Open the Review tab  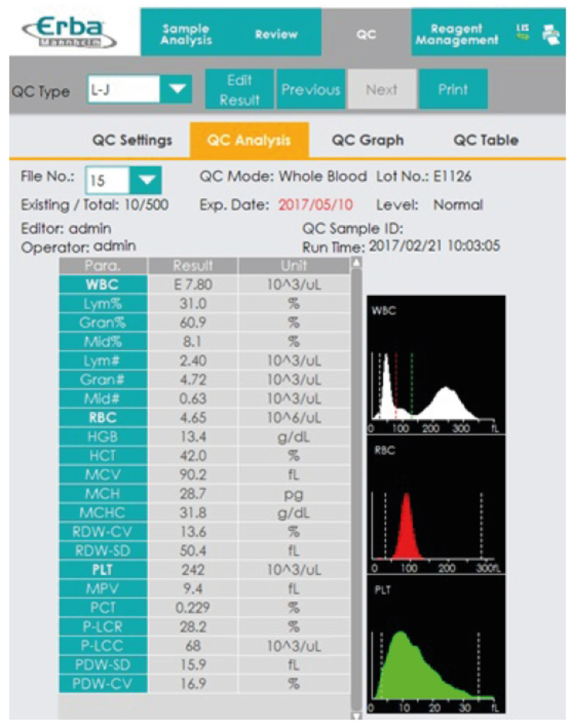click(x=276, y=34)
